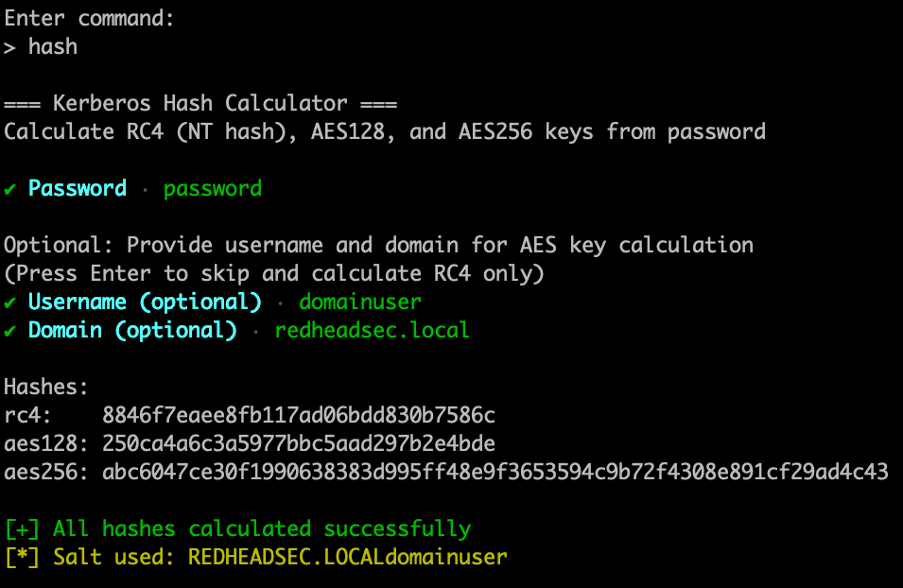Click the > prompt symbol before hash
Viewport: 903px width, 588px height.
pyautogui.click(x=9, y=46)
